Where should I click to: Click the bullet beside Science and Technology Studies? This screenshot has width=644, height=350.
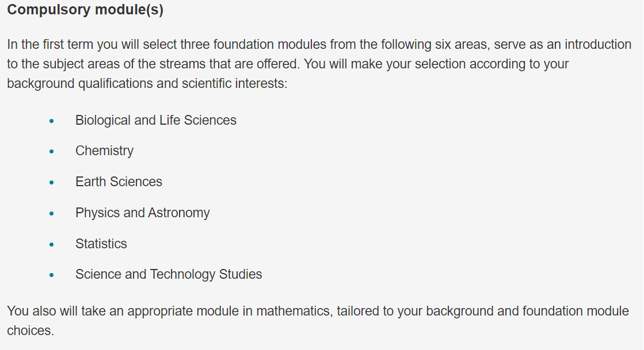(x=51, y=275)
